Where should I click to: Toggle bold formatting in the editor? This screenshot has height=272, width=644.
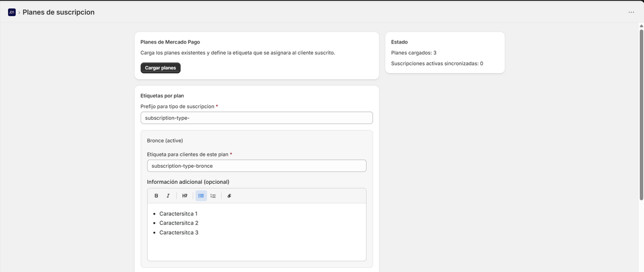pyautogui.click(x=156, y=196)
